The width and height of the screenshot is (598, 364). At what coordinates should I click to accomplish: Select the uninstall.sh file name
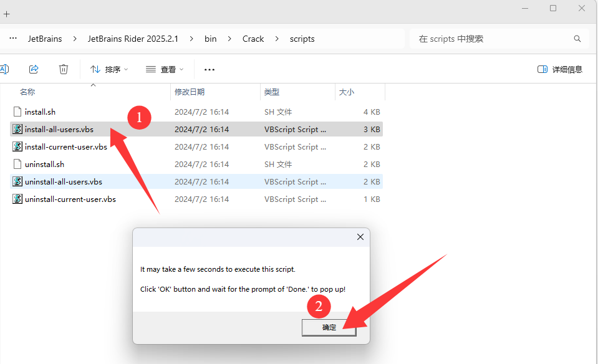coord(45,165)
